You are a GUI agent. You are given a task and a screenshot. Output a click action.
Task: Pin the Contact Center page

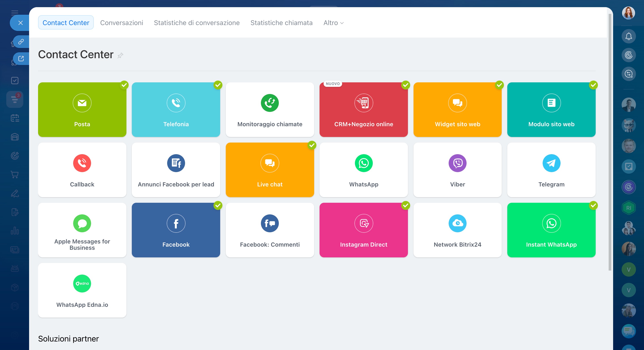coord(120,55)
